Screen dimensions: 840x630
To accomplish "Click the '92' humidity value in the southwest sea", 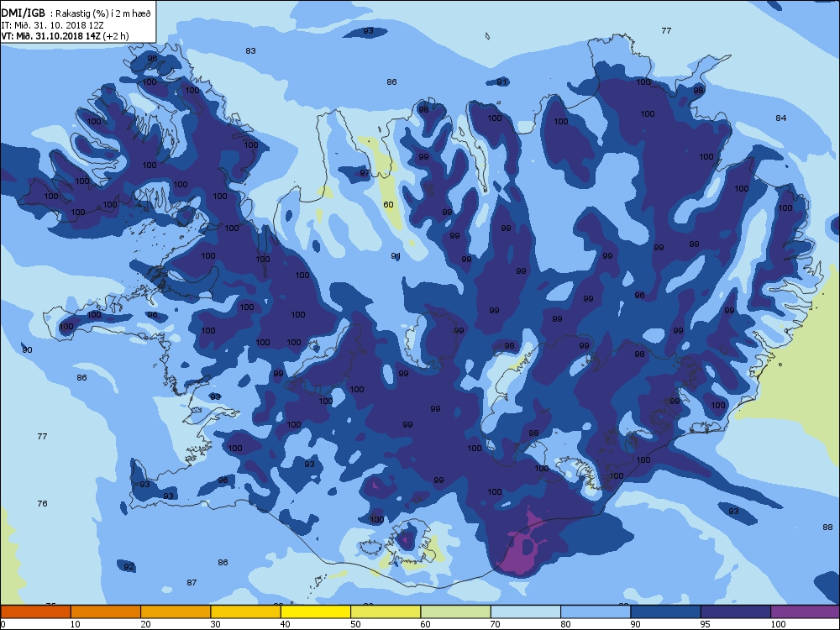I will click(x=129, y=567).
